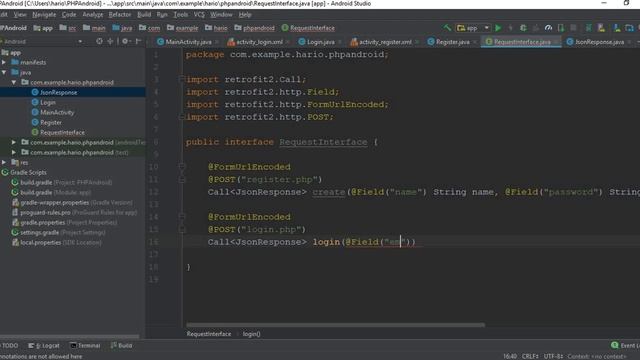Open the Code menu
The image size is (640, 360).
coord(69,15)
